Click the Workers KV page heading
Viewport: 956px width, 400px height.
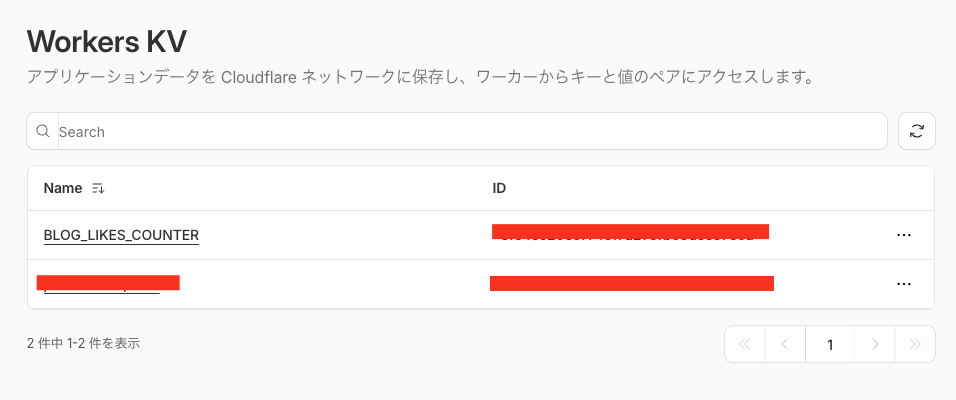107,41
